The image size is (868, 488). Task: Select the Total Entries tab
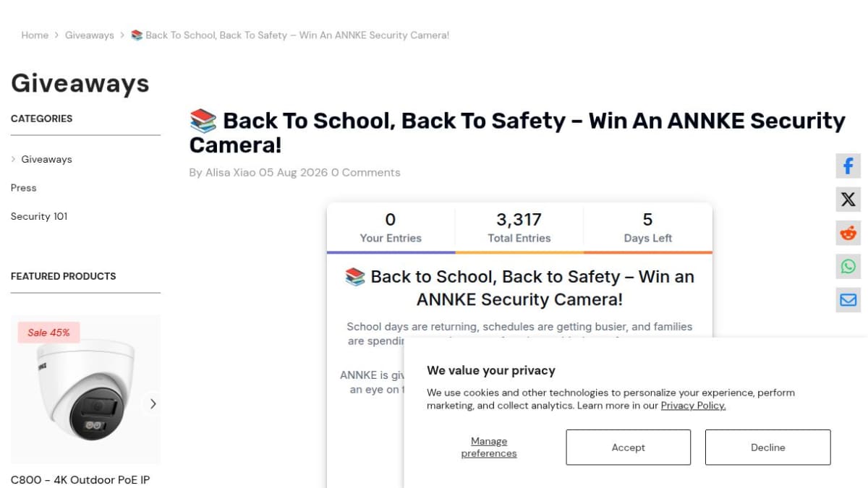[x=519, y=228]
